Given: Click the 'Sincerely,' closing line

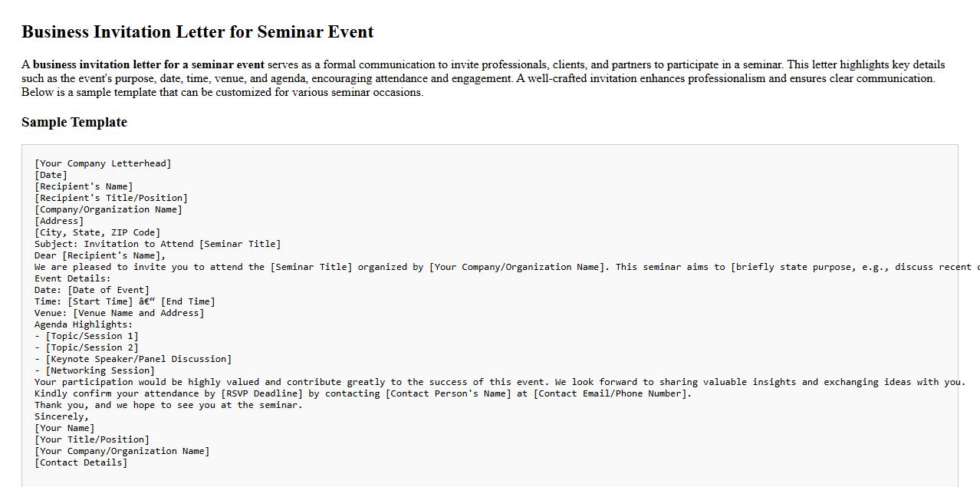Looking at the screenshot, I should coord(61,416).
